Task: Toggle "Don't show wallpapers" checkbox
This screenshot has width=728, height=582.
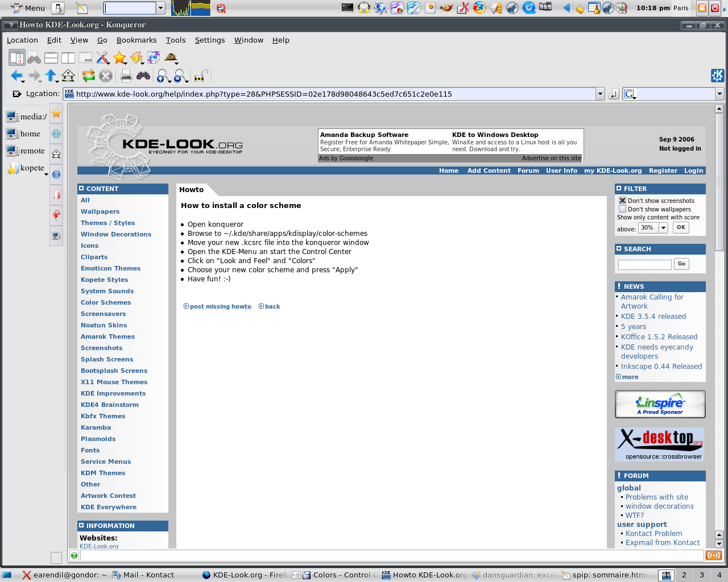Action: tap(622, 209)
